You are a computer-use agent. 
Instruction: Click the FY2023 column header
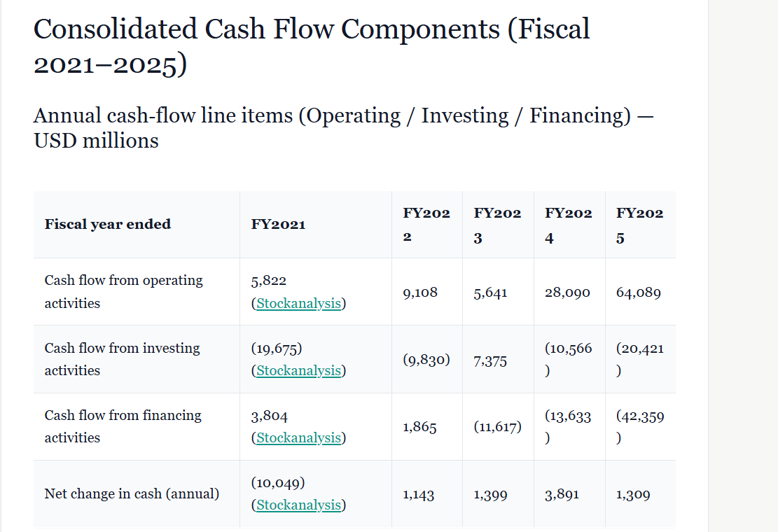[497, 225]
